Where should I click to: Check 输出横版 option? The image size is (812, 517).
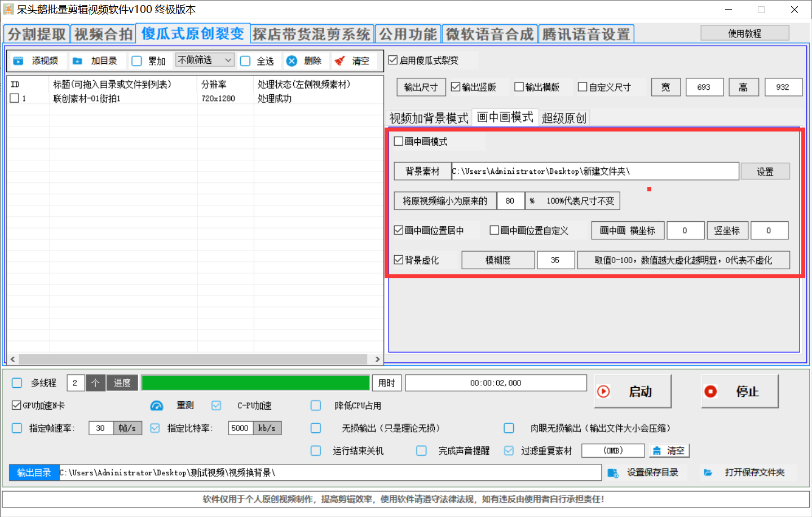click(x=519, y=87)
